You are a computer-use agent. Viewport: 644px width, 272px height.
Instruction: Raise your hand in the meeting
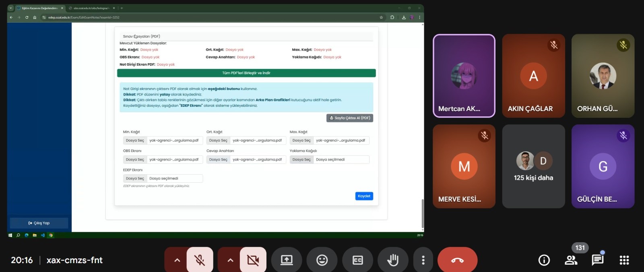click(x=393, y=260)
